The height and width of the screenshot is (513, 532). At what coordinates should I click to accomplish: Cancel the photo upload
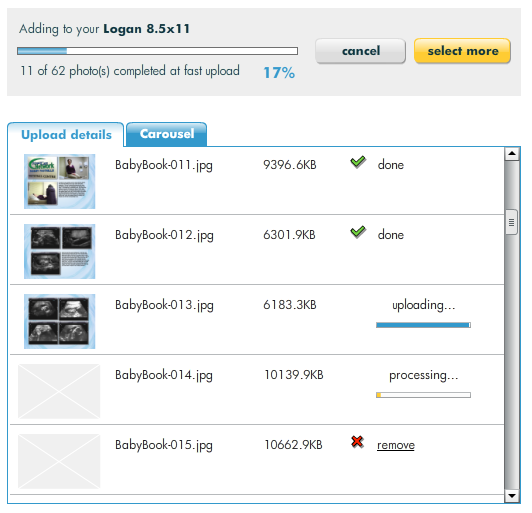[x=360, y=51]
